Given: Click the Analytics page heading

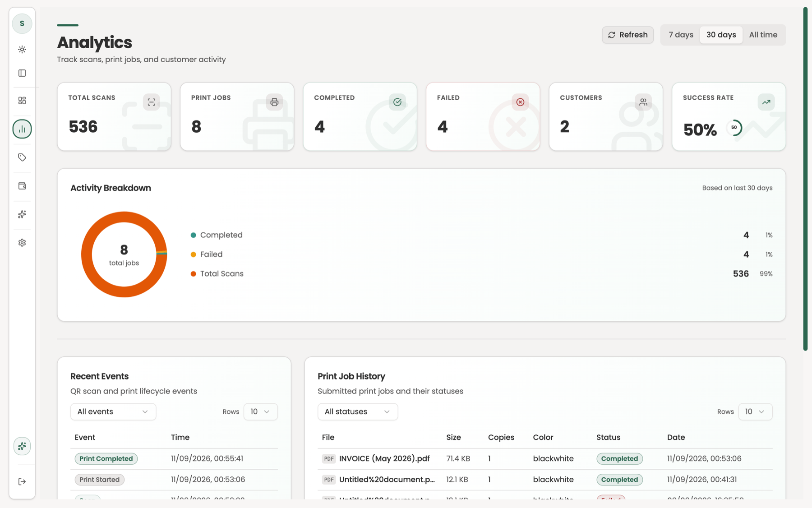Looking at the screenshot, I should 94,42.
